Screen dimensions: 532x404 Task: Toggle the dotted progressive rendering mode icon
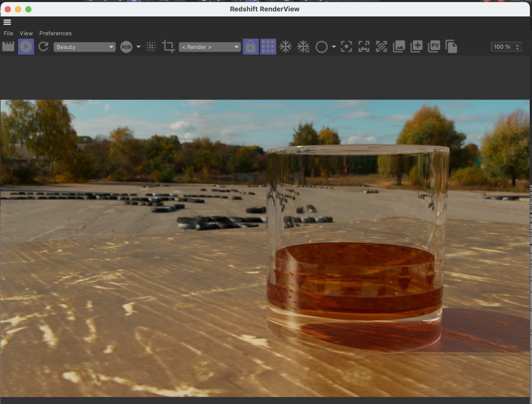(151, 46)
